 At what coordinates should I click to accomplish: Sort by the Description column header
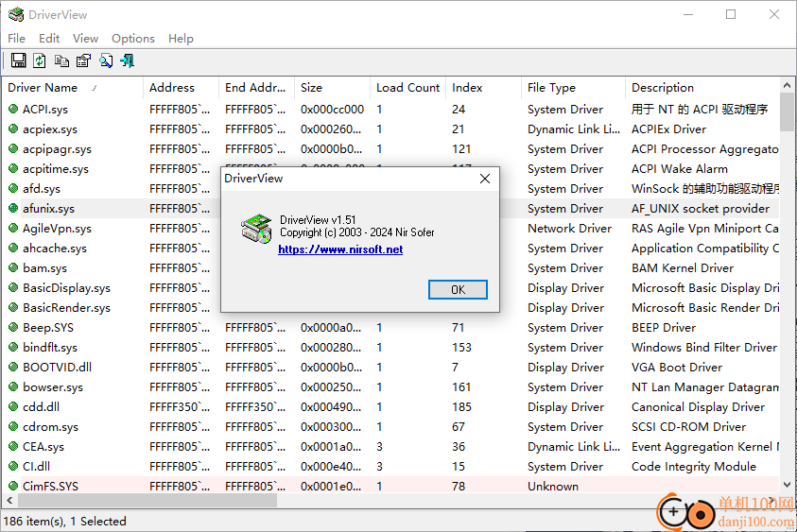click(702, 87)
